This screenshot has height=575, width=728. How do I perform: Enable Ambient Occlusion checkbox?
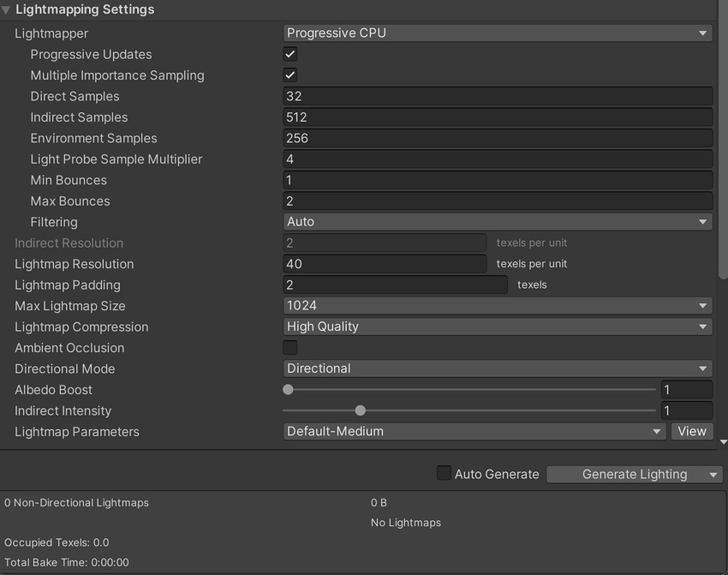[x=290, y=348]
